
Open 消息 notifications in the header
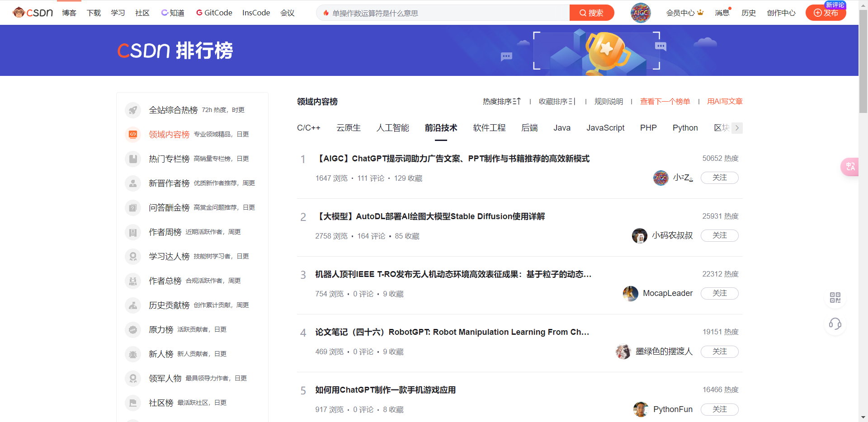point(722,13)
